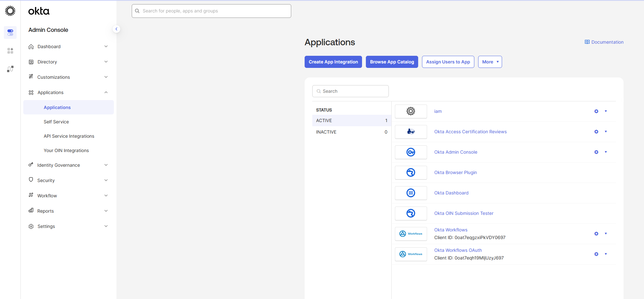Viewport: 644px width, 299px height.
Task: Click the workflow connector icon in left rail
Action: pyautogui.click(x=10, y=69)
